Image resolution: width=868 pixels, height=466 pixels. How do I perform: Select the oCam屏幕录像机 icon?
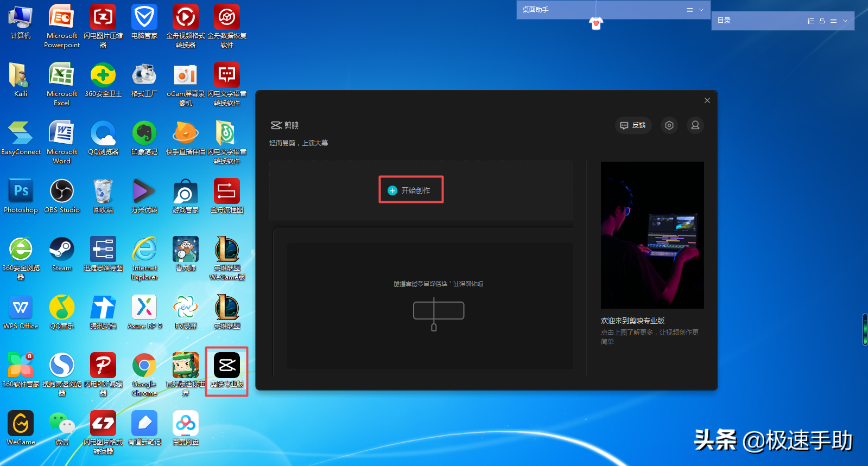[x=186, y=84]
